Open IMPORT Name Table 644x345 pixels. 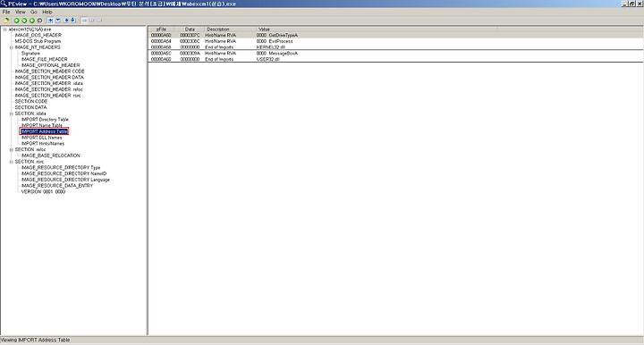pyautogui.click(x=42, y=125)
